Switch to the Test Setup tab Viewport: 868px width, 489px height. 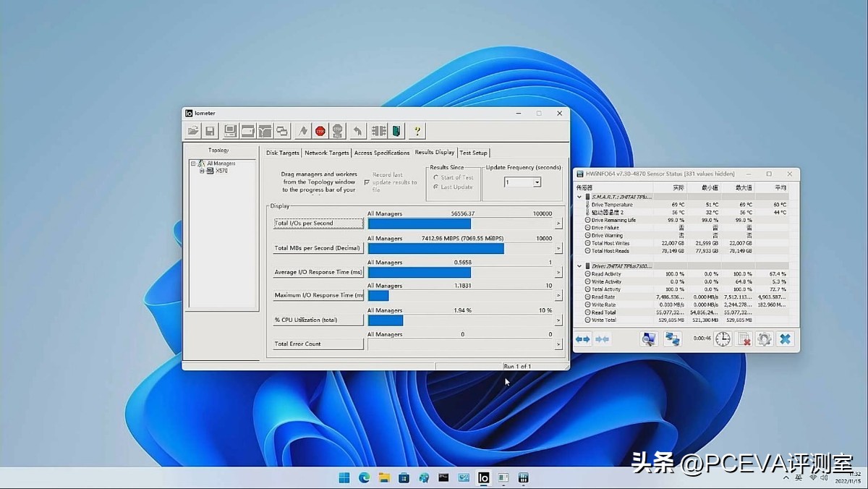pyautogui.click(x=474, y=153)
